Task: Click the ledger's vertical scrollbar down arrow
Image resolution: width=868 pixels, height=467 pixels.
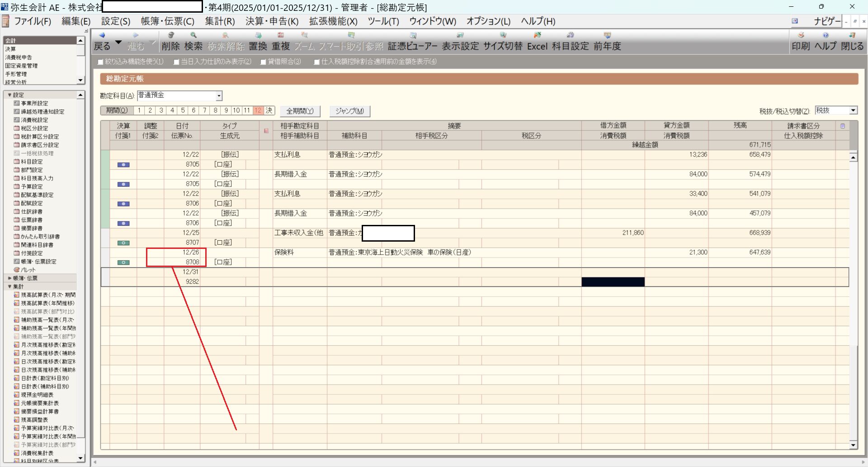Action: (853, 445)
